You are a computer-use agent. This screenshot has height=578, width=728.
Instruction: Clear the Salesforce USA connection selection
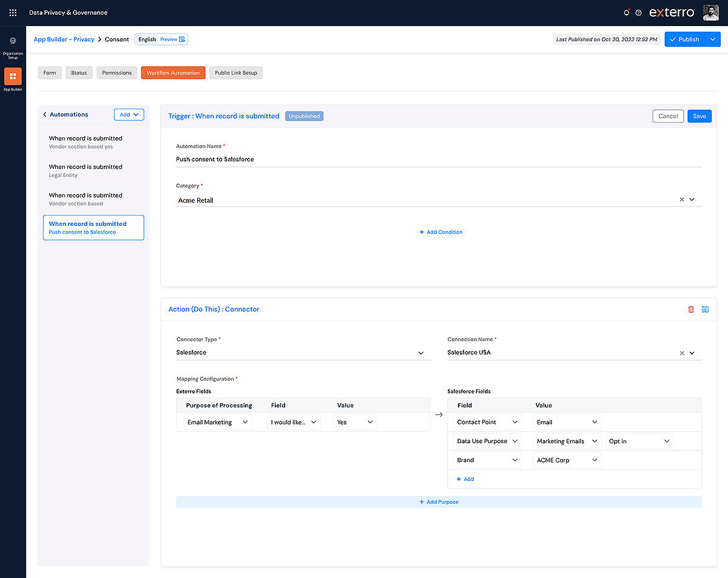click(681, 353)
